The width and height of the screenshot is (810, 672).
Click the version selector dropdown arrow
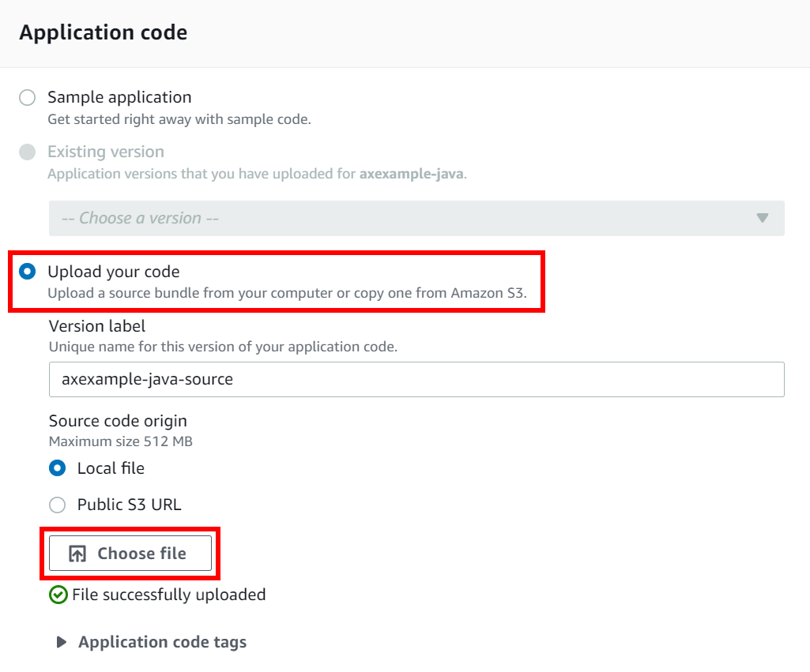coord(763,218)
